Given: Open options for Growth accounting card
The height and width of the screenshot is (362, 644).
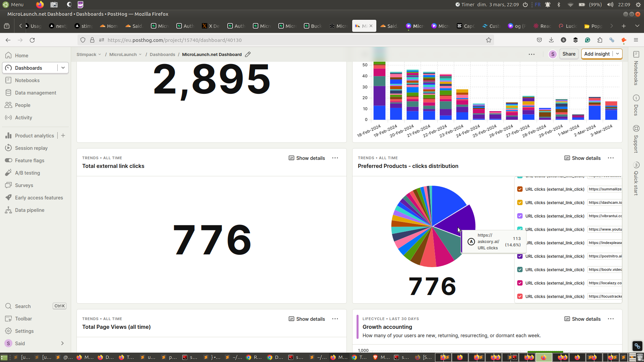Looking at the screenshot, I should tap(611, 319).
